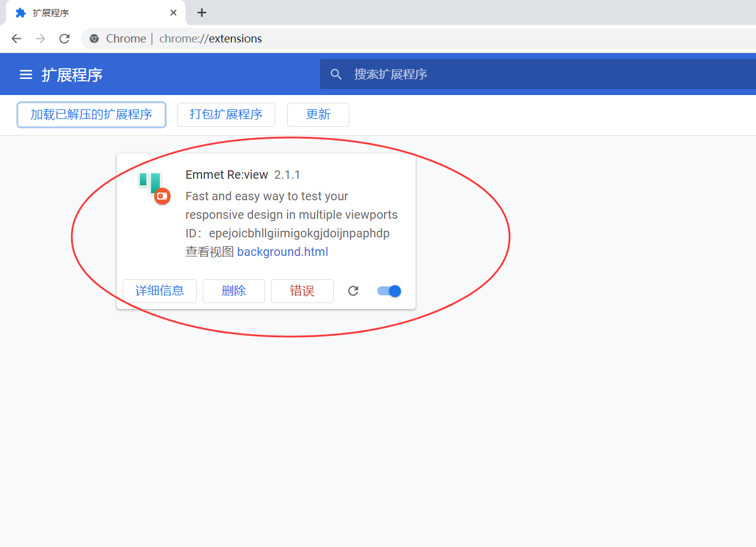
Task: Open the background.html view link
Action: [x=282, y=251]
